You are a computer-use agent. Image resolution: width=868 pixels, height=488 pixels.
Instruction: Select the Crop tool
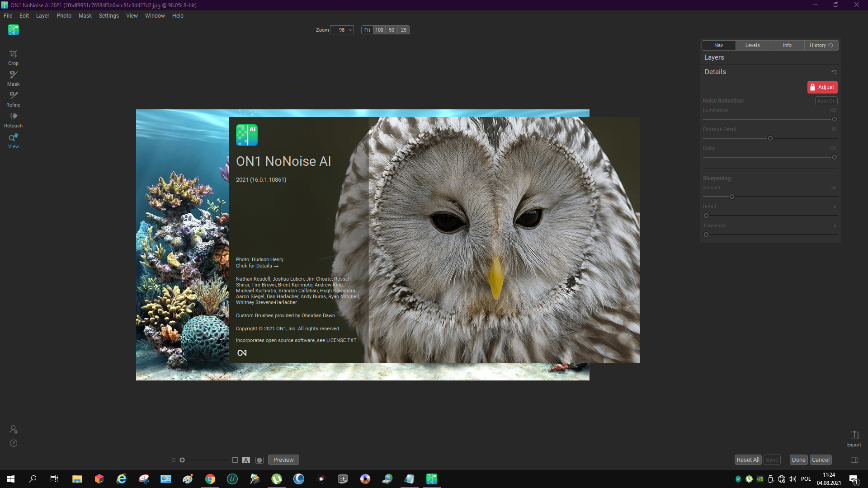click(x=13, y=57)
